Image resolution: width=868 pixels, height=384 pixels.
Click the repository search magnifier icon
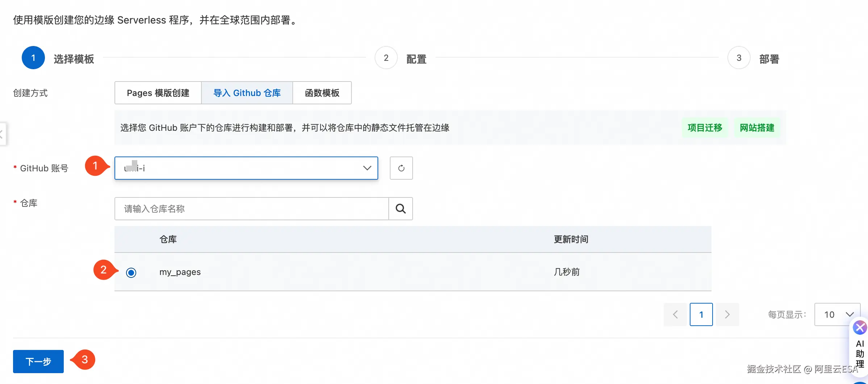tap(401, 209)
